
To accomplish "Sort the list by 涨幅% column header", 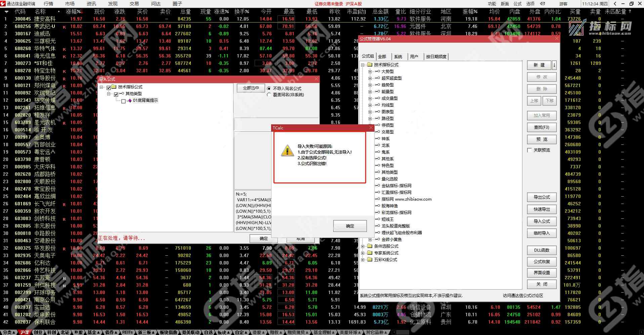I will tap(73, 11).
